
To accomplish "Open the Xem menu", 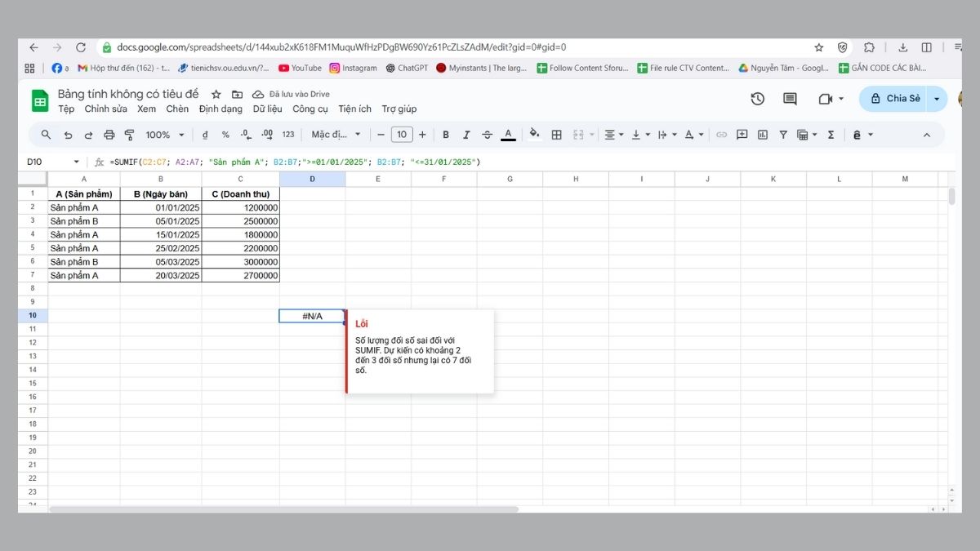I will coord(146,109).
